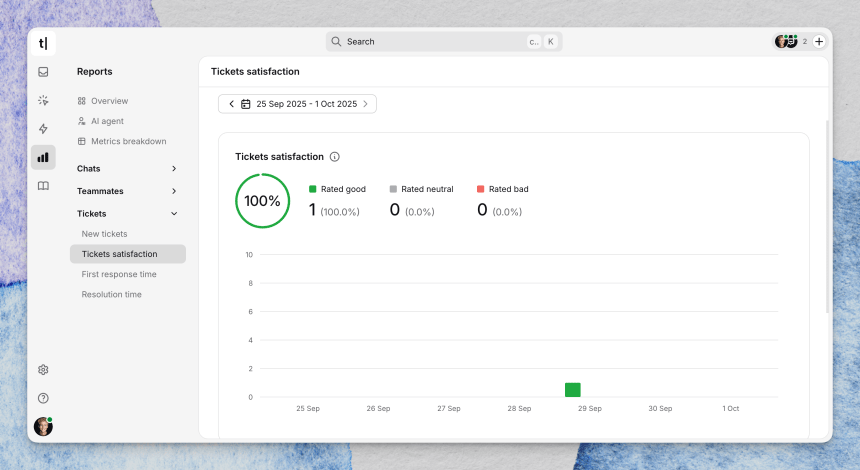This screenshot has width=860, height=470.
Task: Expand the Teammates section chevron
Action: (x=174, y=191)
